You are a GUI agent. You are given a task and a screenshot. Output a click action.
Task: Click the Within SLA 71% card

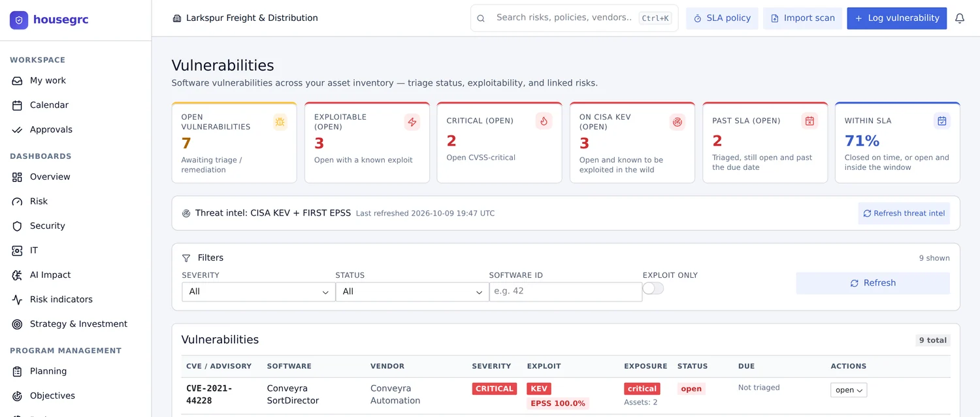[x=898, y=142]
